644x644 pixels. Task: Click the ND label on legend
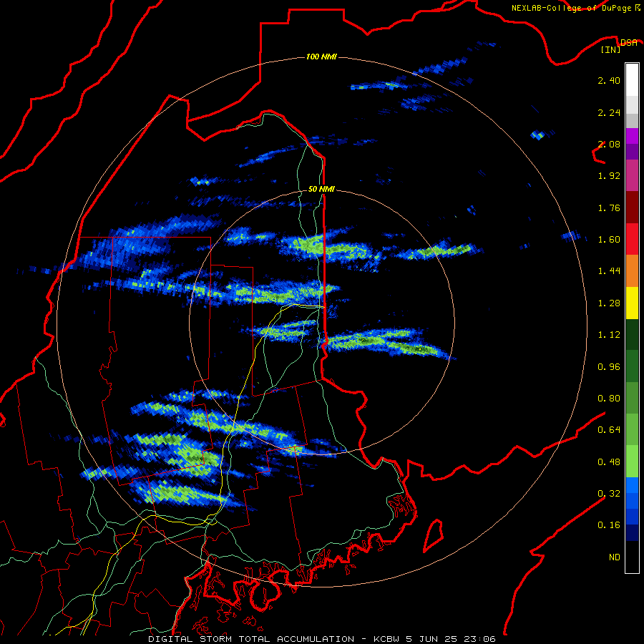pos(615,557)
